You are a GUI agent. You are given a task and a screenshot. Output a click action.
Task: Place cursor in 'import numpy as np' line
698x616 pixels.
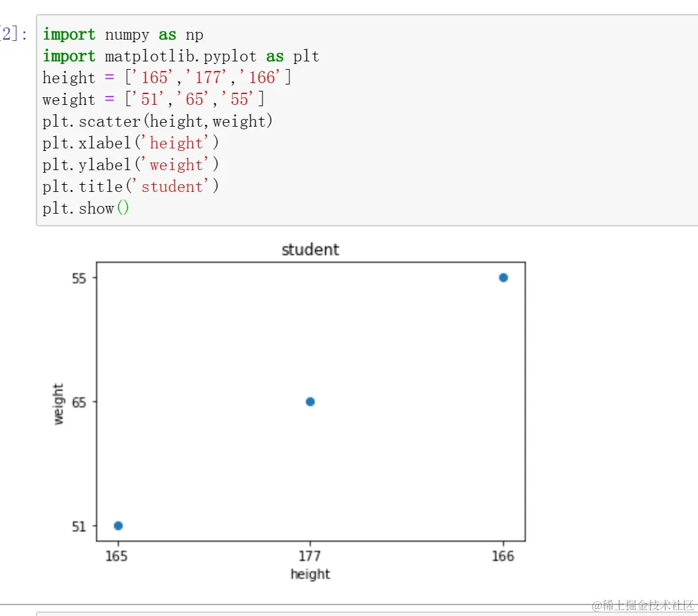pyautogui.click(x=123, y=35)
